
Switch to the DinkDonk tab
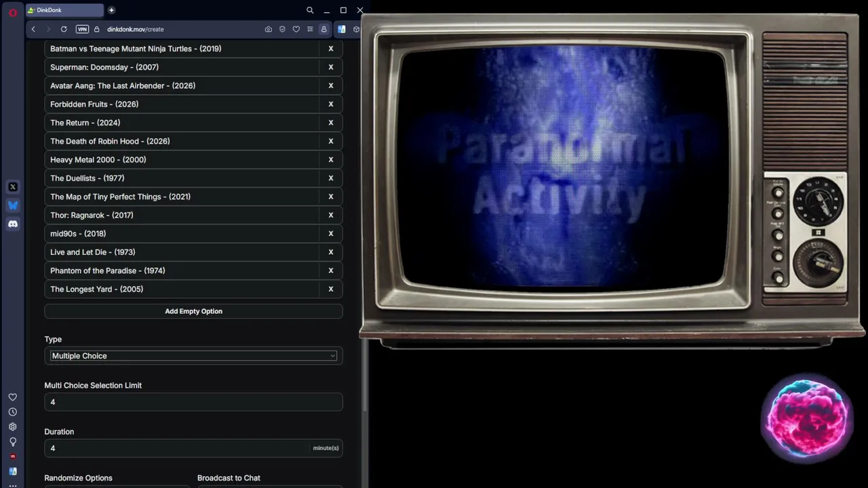63,10
